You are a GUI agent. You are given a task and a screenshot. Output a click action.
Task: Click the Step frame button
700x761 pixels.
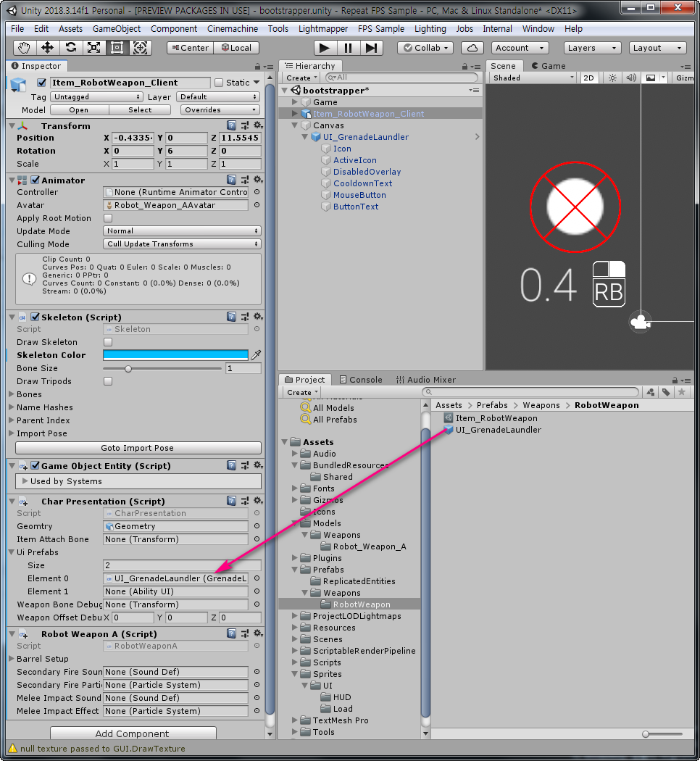tap(371, 48)
